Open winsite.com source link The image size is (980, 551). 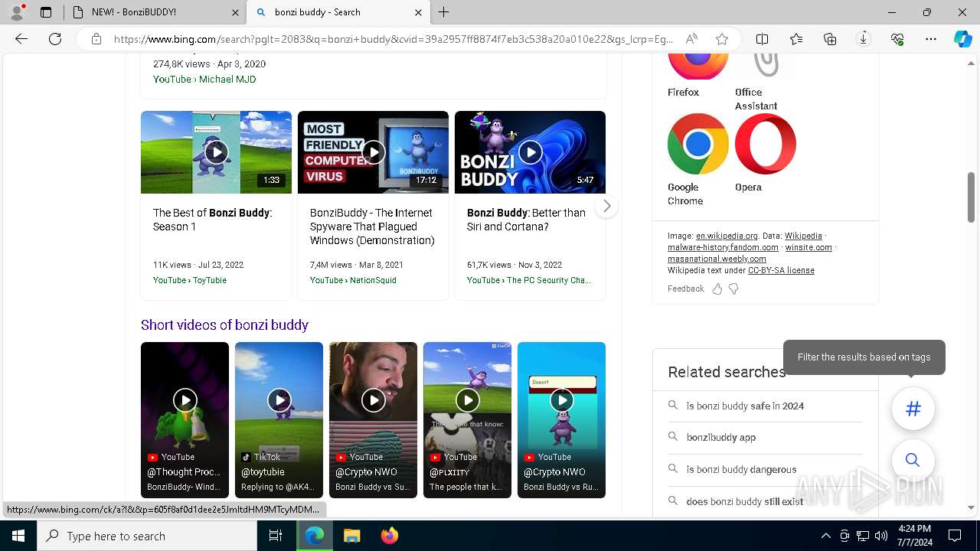point(808,247)
